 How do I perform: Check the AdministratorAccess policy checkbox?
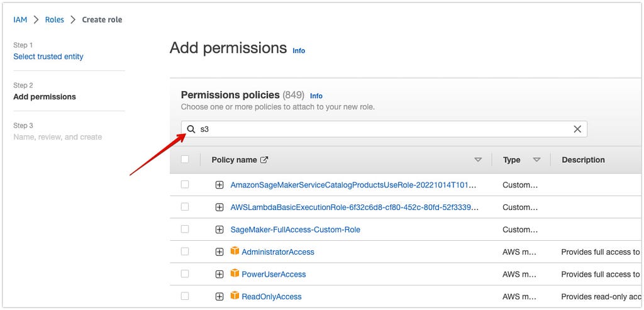click(x=185, y=252)
